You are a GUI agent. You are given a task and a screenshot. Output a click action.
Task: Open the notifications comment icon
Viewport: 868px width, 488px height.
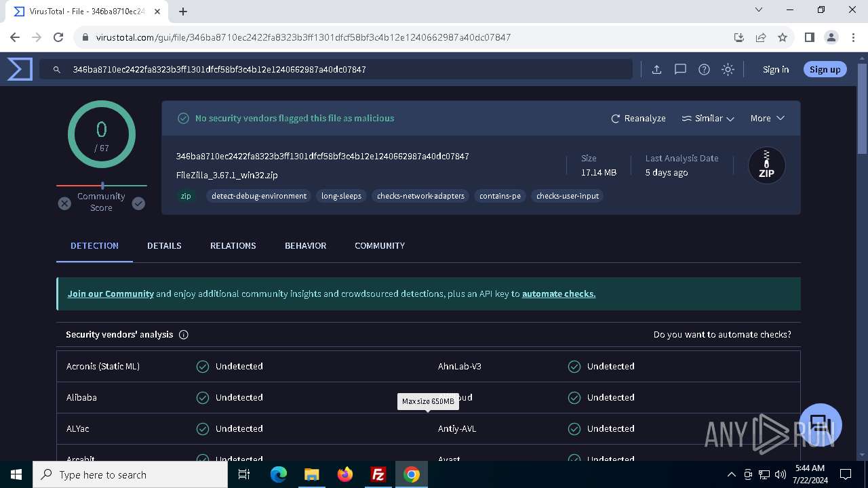point(680,69)
